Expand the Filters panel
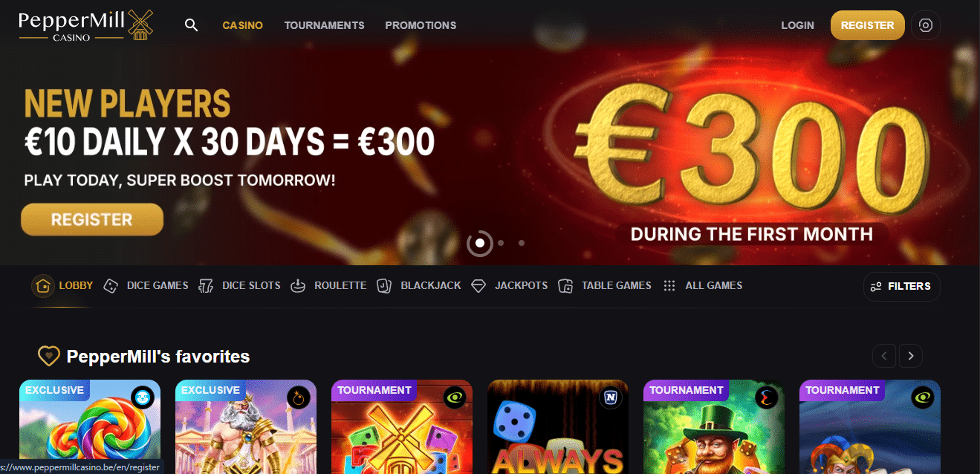Screen dimensions: 980x474 click(901, 287)
